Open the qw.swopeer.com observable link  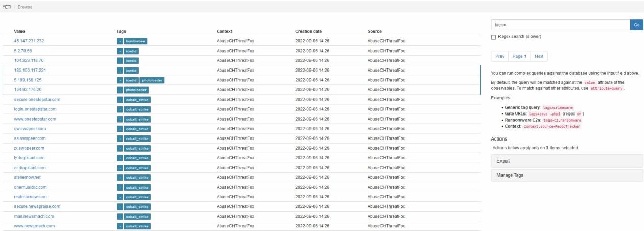tap(30, 129)
